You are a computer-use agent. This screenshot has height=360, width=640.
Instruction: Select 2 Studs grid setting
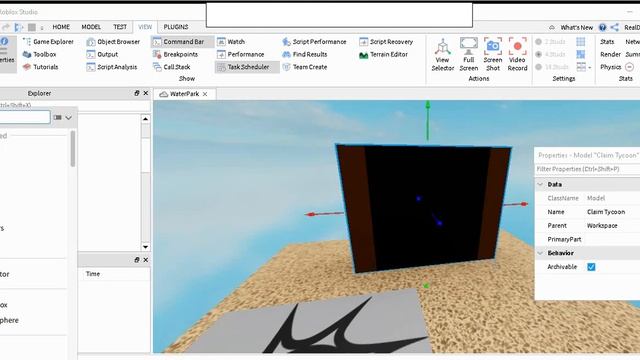coord(550,42)
